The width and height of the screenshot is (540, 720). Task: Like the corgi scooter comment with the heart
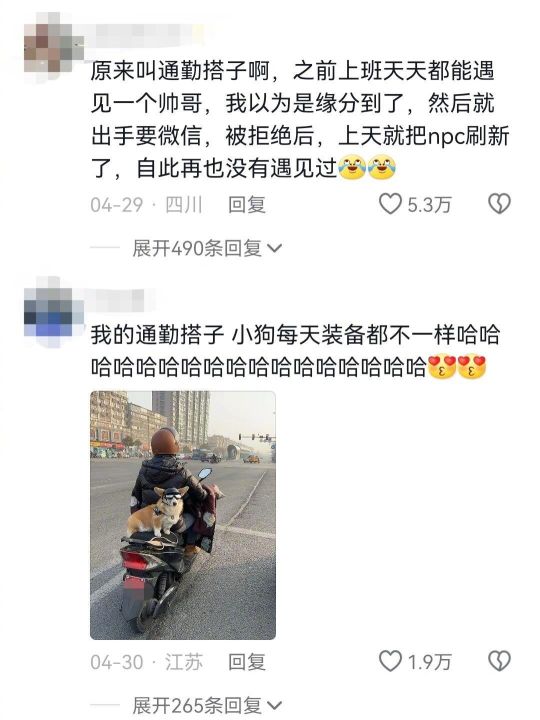(x=390, y=661)
